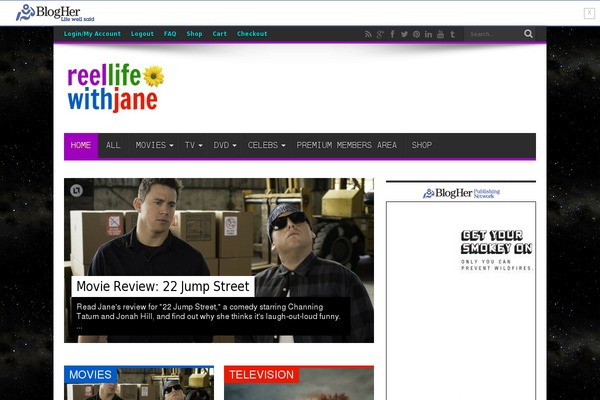Click the Get Your Smokey On ad
Screen dimensions: 600x400
coord(461,300)
